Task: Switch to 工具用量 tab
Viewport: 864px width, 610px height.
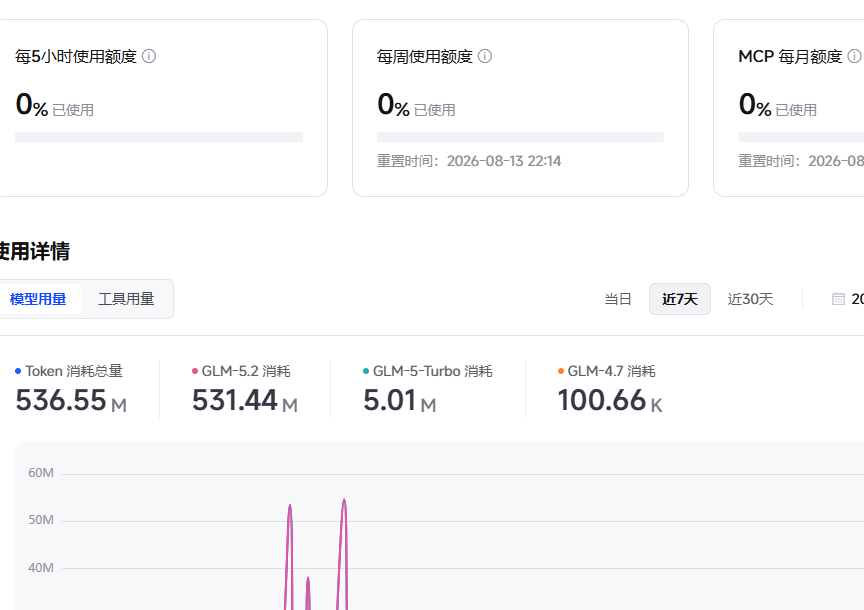Action: 126,299
